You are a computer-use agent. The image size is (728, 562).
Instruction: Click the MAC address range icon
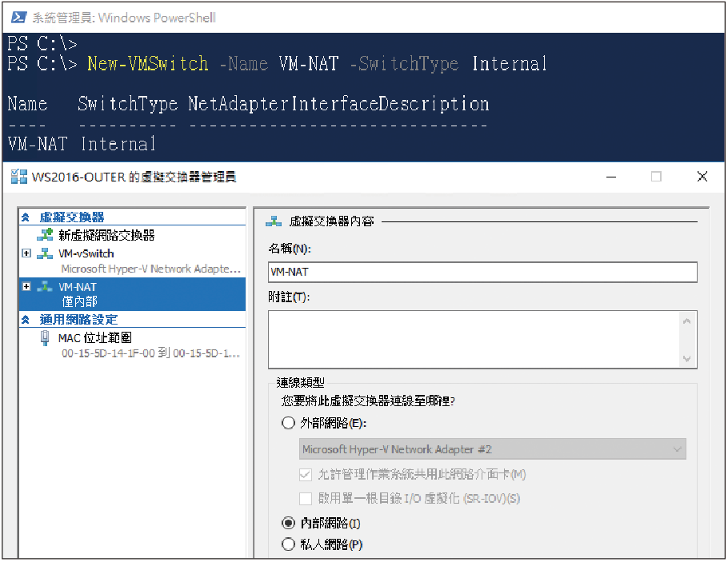pyautogui.click(x=45, y=338)
